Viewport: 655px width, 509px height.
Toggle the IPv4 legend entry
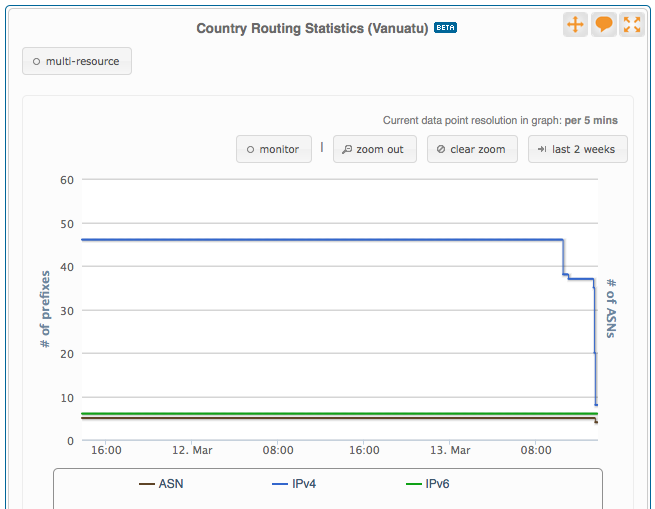click(x=295, y=484)
